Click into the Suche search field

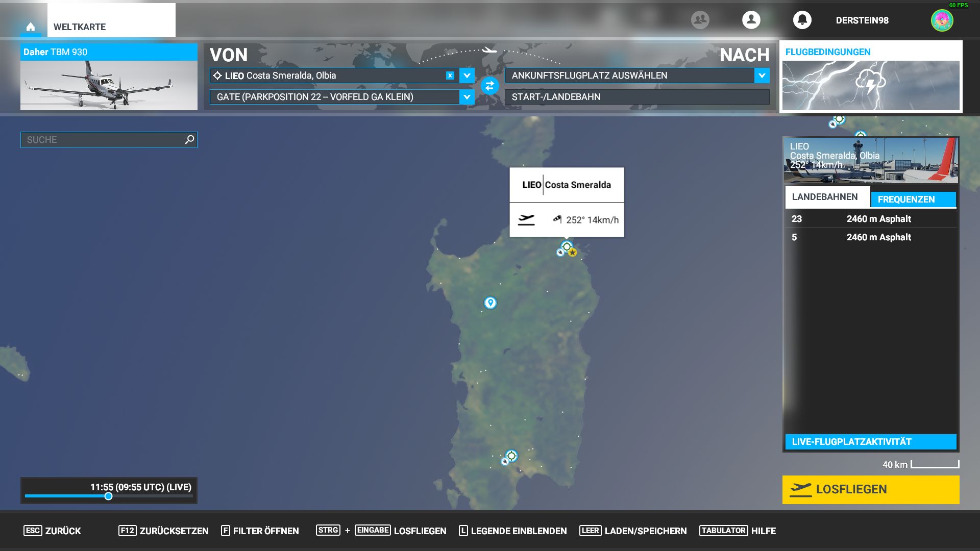click(x=102, y=140)
